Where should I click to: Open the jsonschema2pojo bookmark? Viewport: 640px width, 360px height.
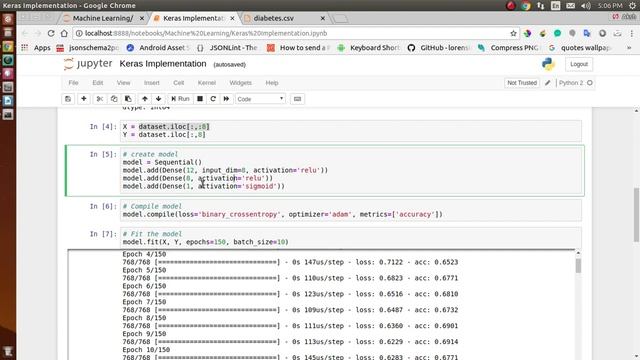88,48
